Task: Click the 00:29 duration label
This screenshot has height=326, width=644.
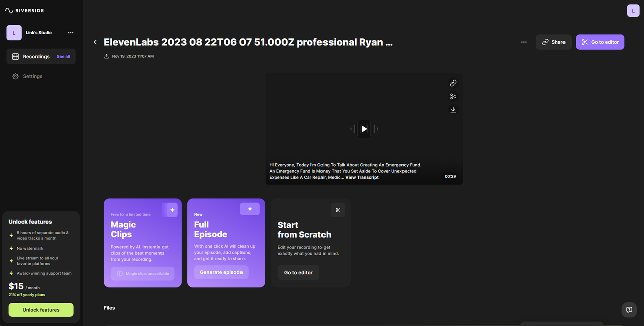Action: (x=450, y=177)
